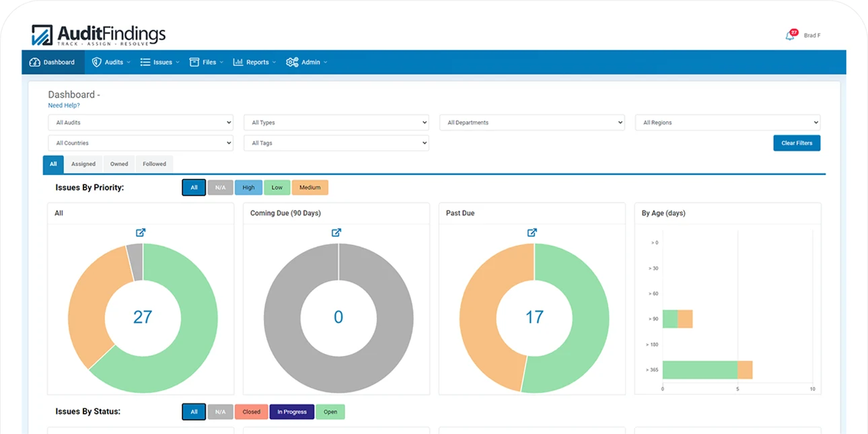
Task: Click orange bar segment for > 365 days
Action: [745, 370]
